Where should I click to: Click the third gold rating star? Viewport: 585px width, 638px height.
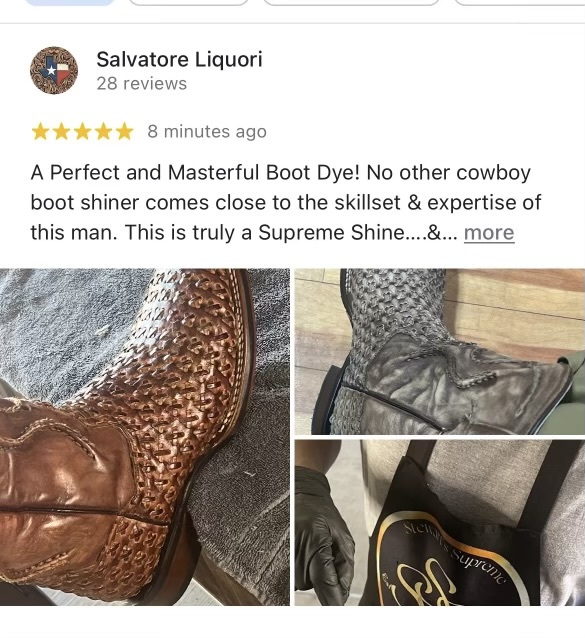83,132
